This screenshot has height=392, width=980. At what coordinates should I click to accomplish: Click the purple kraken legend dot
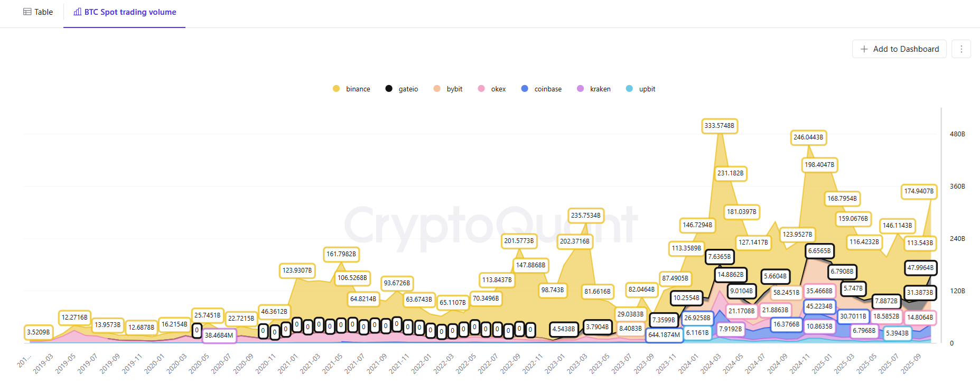click(581, 89)
